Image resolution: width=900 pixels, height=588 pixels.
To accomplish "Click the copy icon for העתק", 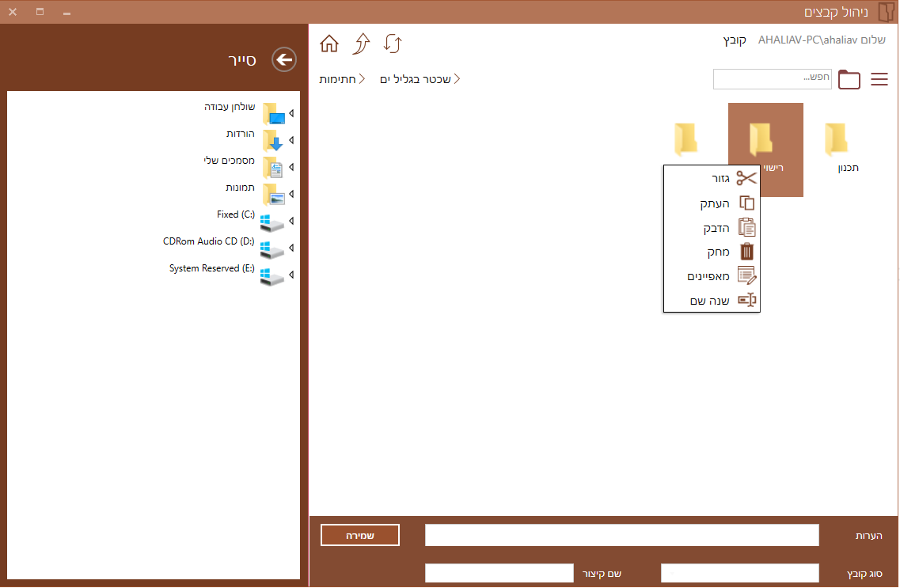I will 746,203.
